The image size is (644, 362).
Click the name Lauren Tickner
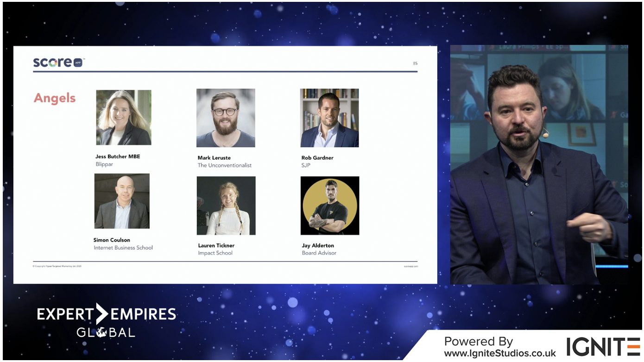[216, 245]
